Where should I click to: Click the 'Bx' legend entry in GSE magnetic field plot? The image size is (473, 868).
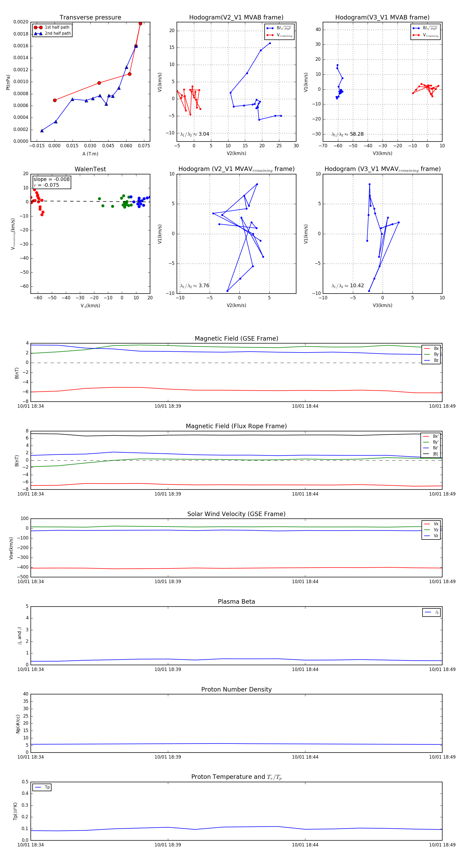tap(431, 349)
